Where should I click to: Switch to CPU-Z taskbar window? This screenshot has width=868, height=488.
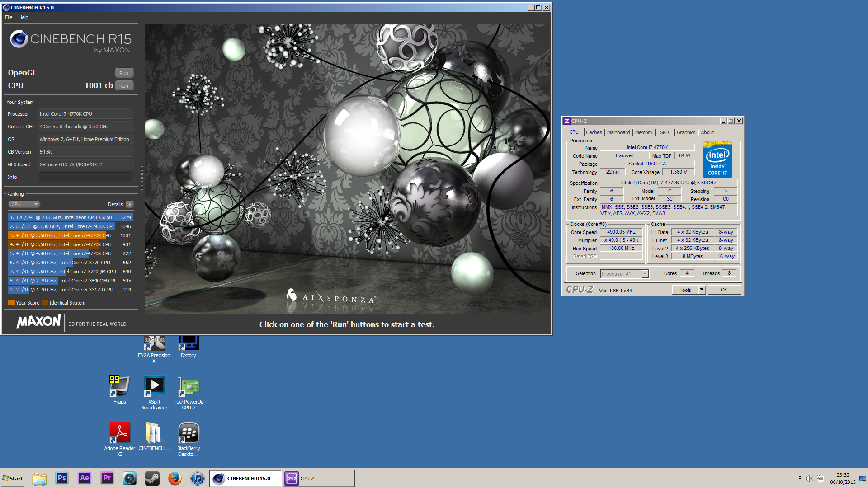(x=319, y=478)
